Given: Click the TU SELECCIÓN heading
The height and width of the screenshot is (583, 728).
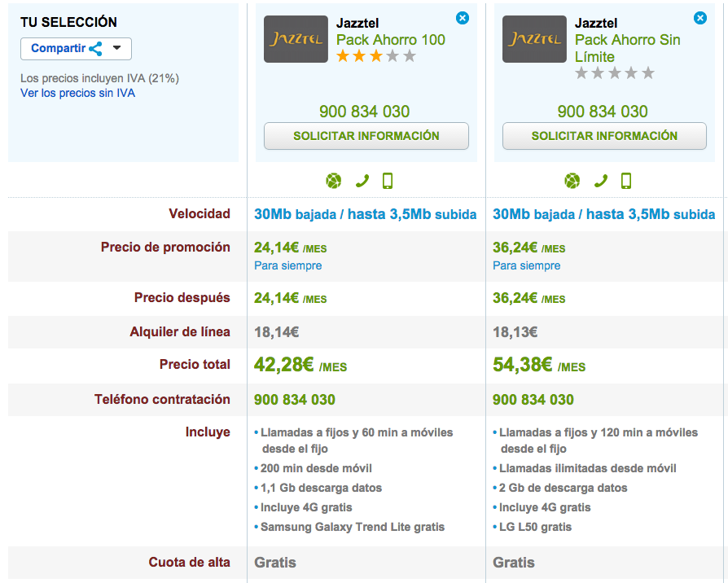Looking at the screenshot, I should coord(68,22).
